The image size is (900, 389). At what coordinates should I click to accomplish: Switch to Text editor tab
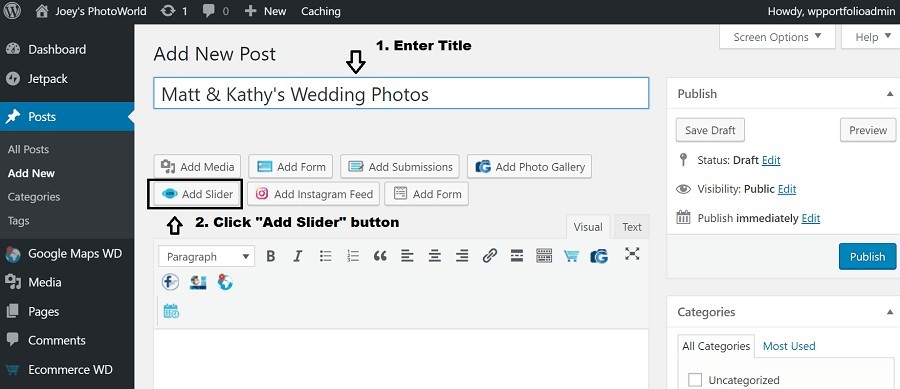[631, 227]
